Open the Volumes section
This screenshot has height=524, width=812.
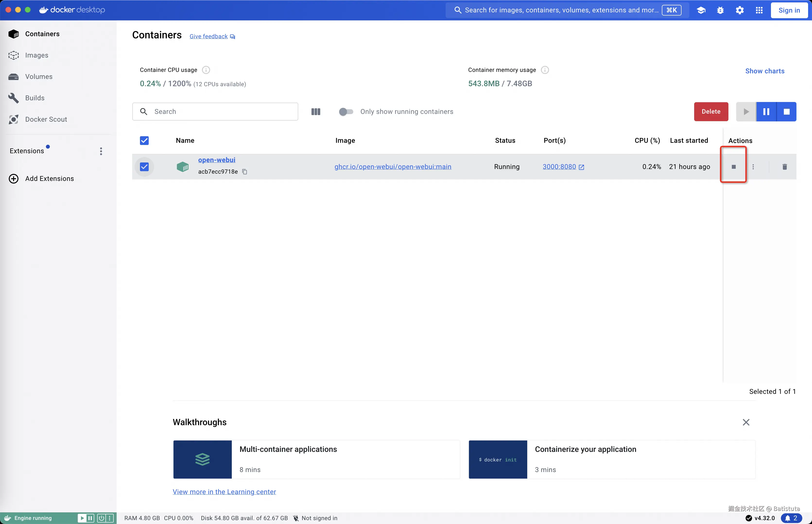click(38, 76)
